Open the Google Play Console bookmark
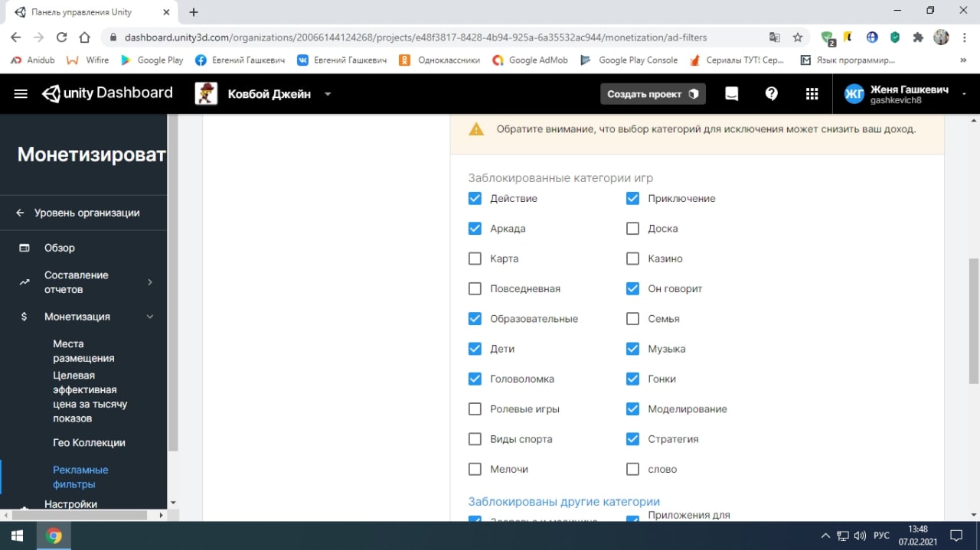 (x=629, y=60)
